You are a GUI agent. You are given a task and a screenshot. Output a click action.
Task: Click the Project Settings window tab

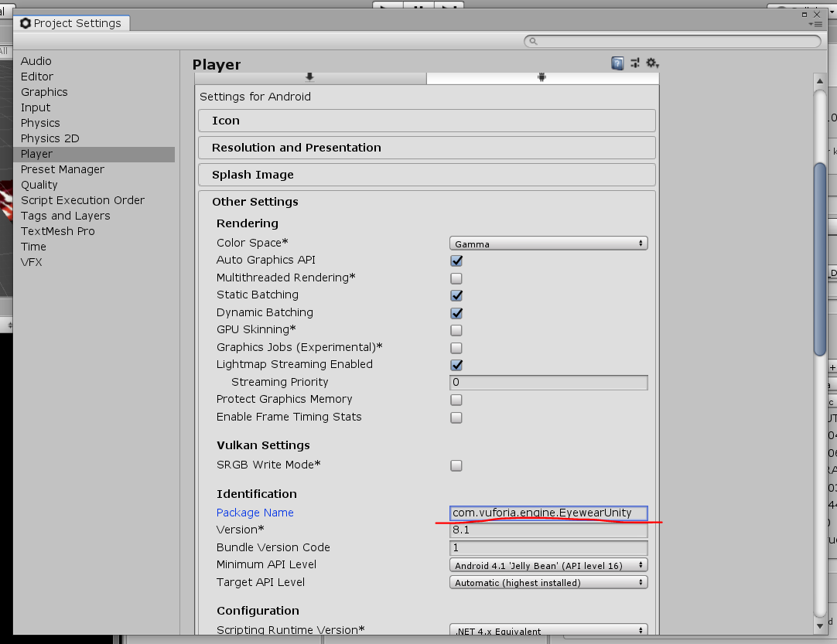coord(71,23)
